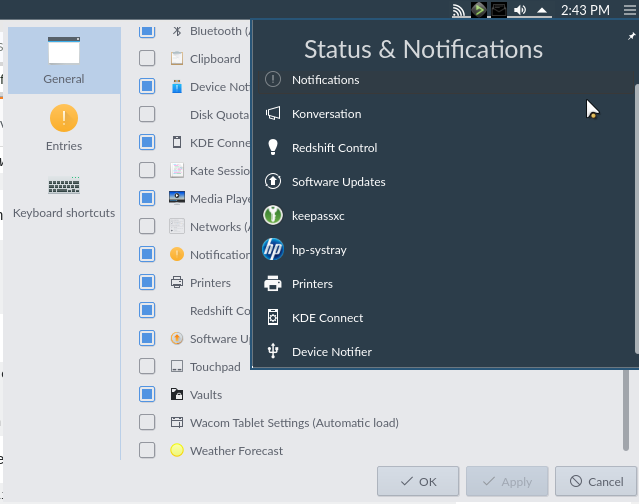Image resolution: width=639 pixels, height=504 pixels.
Task: Click the Clipboard icon in settings list
Action: tap(177, 58)
